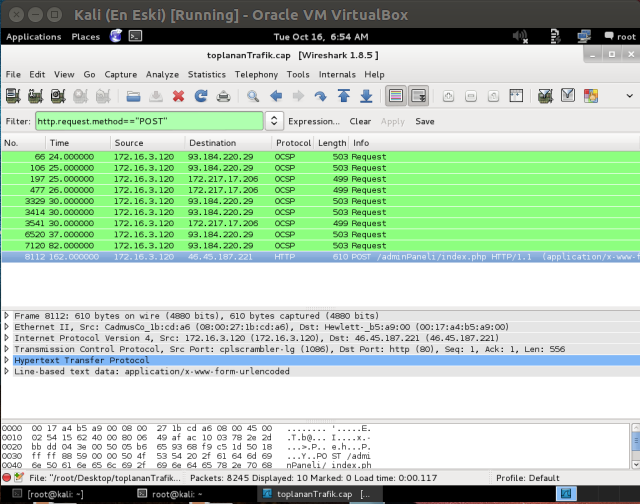Edit capture filters toolbar icon

point(545,96)
